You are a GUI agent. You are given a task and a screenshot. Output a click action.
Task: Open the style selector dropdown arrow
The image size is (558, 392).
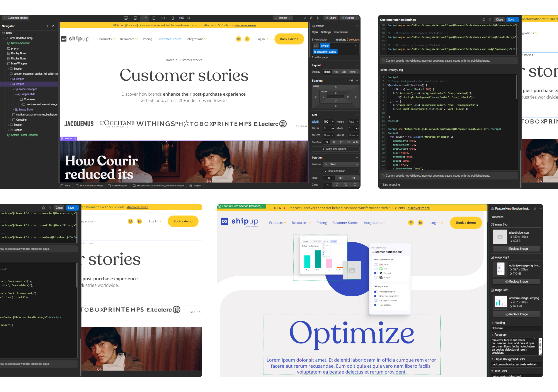coord(356,46)
